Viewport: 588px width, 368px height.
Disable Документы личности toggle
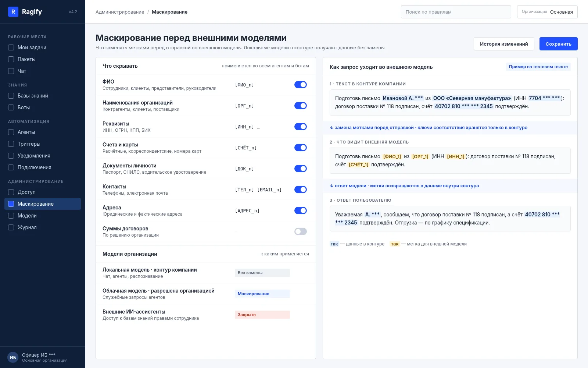301,169
